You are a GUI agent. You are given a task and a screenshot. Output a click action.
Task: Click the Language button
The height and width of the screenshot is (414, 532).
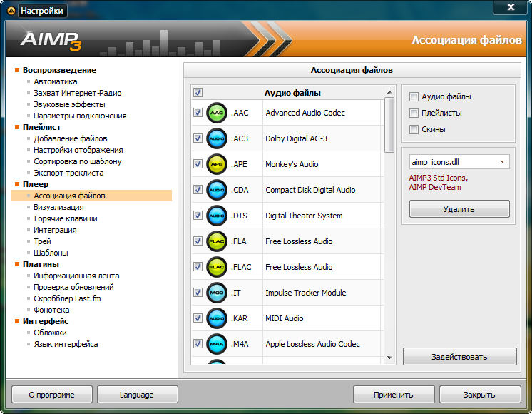(137, 395)
